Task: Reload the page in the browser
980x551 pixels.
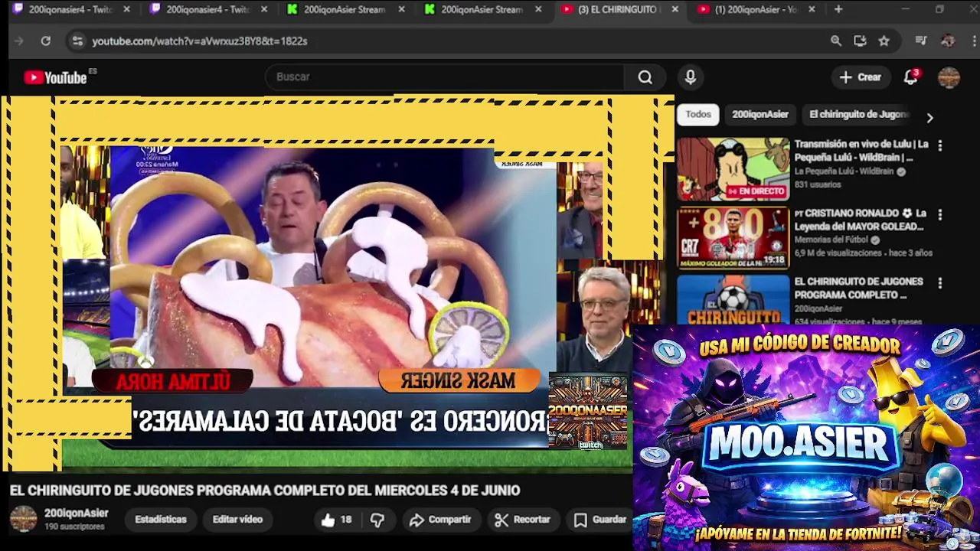Action: pos(46,41)
